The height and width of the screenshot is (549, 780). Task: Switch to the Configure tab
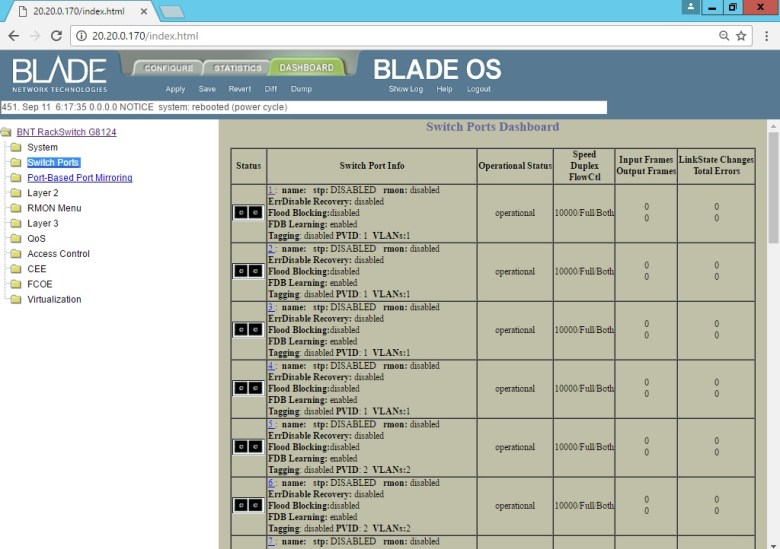click(x=168, y=68)
